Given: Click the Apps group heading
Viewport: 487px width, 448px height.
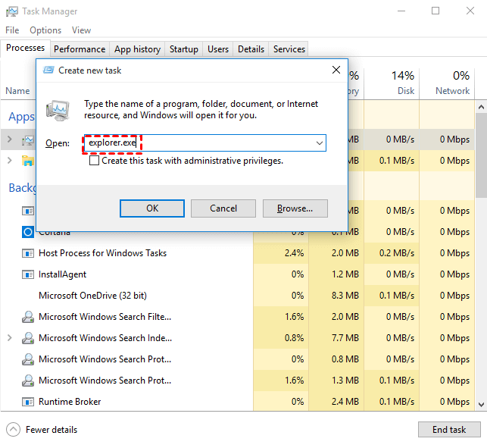Looking at the screenshot, I should 21,117.
